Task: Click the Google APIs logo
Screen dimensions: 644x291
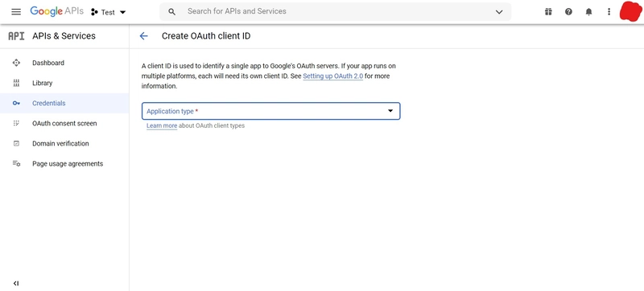Action: (x=56, y=11)
